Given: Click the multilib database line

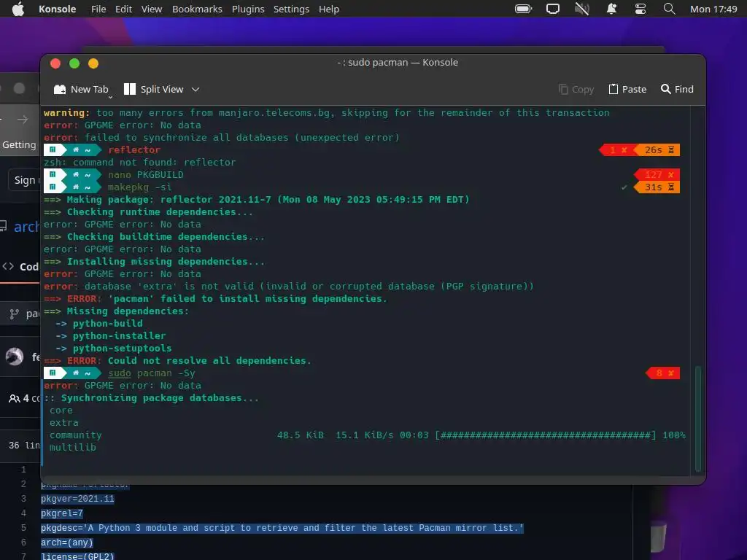Looking at the screenshot, I should click(73, 447).
